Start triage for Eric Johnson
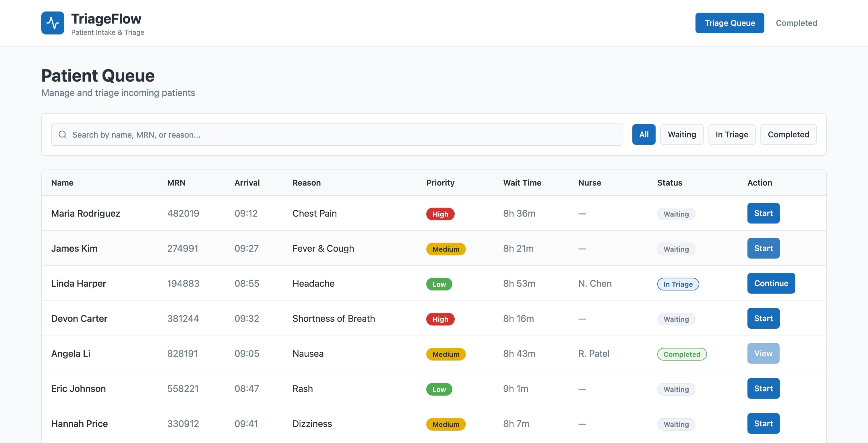This screenshot has height=443, width=868. pos(763,388)
